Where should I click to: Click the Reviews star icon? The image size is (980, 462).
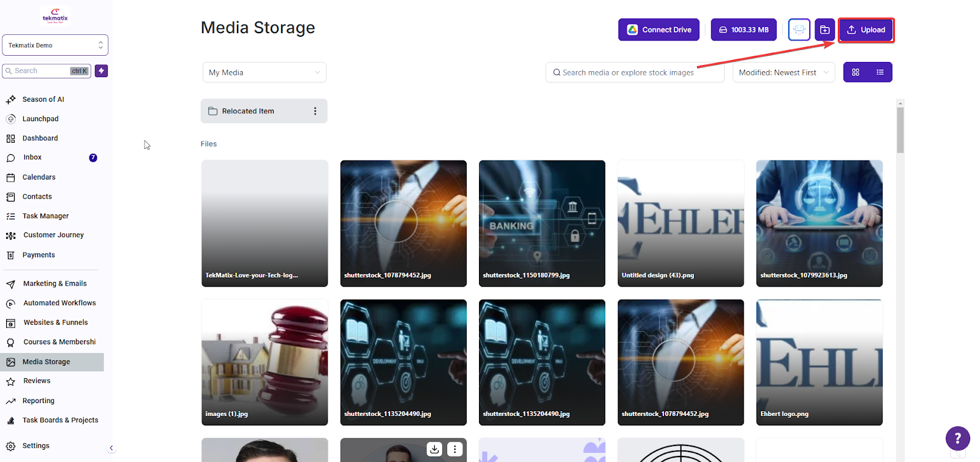tap(10, 382)
